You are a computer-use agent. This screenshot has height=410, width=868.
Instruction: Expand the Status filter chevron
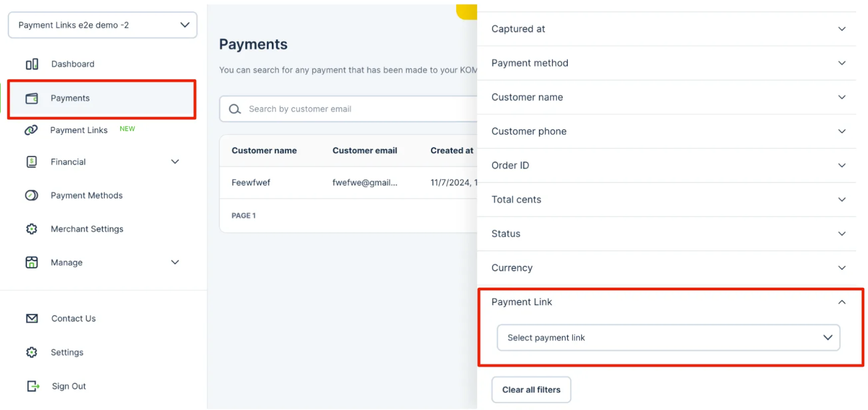click(842, 234)
